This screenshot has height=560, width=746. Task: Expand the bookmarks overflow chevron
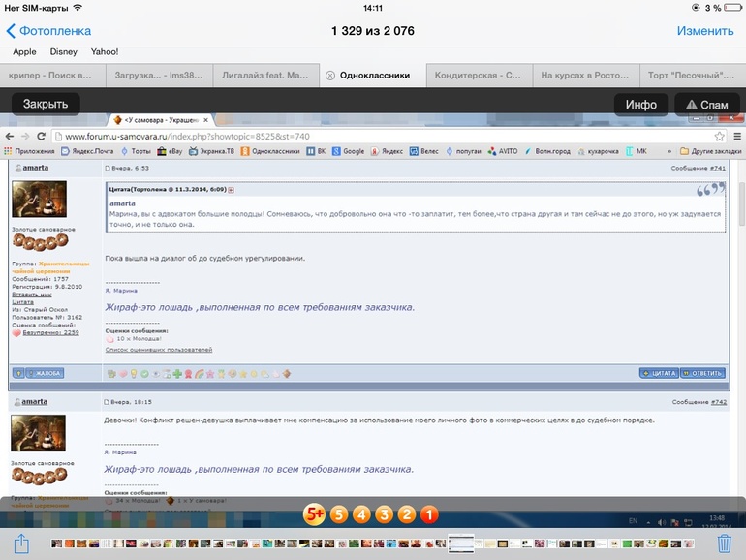(x=669, y=151)
